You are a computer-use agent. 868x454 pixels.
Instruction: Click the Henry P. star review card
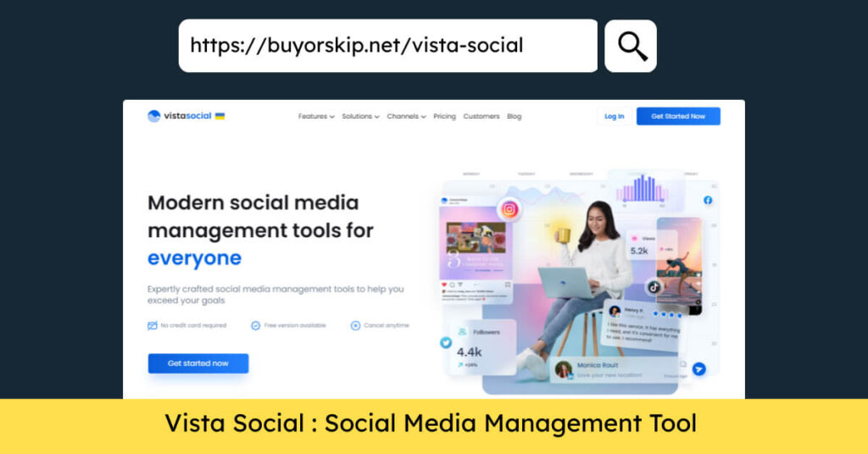tap(643, 326)
